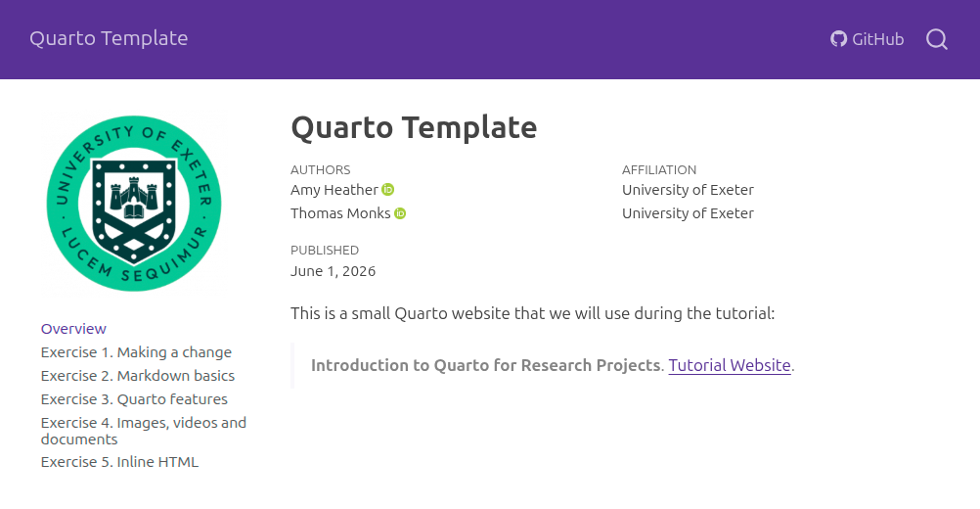
Task: Open Exercise 5. Inline HTML
Action: coord(119,461)
